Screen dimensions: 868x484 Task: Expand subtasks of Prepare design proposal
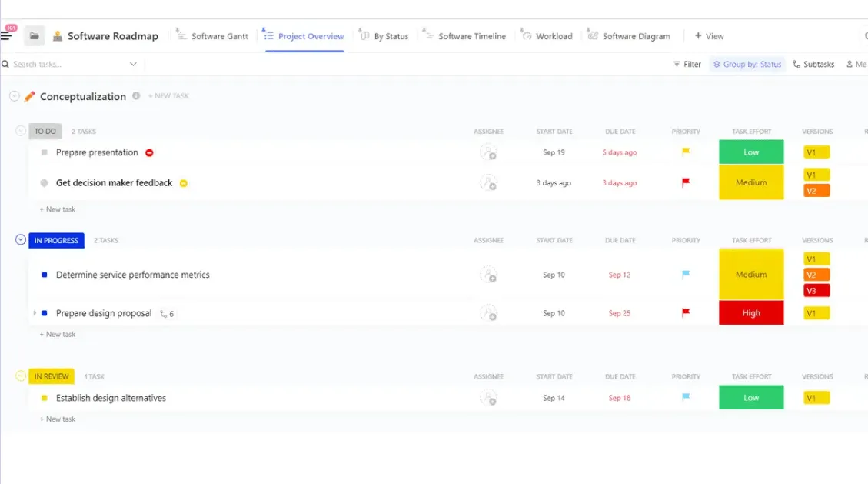35,313
